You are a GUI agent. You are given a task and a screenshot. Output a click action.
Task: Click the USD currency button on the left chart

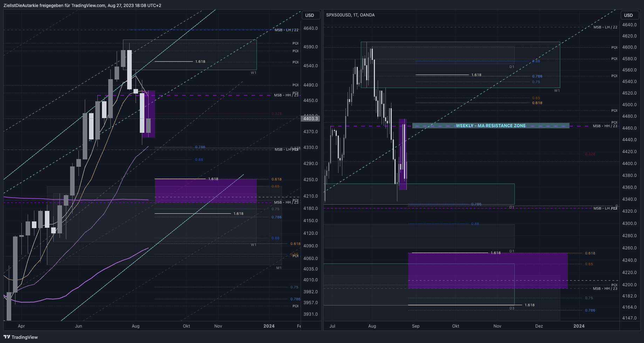pyautogui.click(x=311, y=15)
